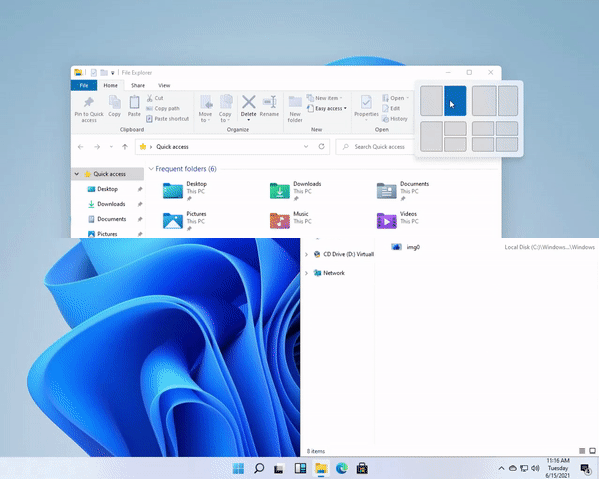Open taskbar Search
This screenshot has height=480, width=599.
pos(259,468)
